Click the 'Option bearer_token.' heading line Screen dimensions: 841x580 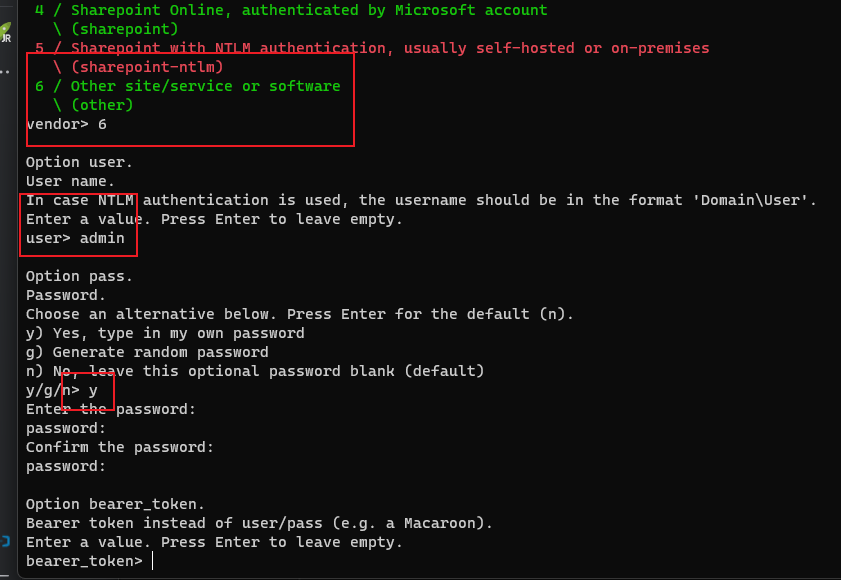(x=115, y=504)
